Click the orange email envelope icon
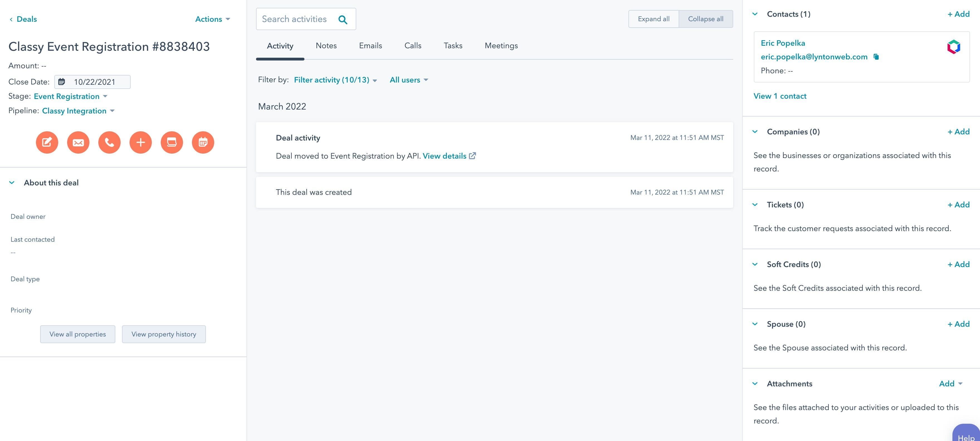Image resolution: width=980 pixels, height=441 pixels. (x=78, y=142)
